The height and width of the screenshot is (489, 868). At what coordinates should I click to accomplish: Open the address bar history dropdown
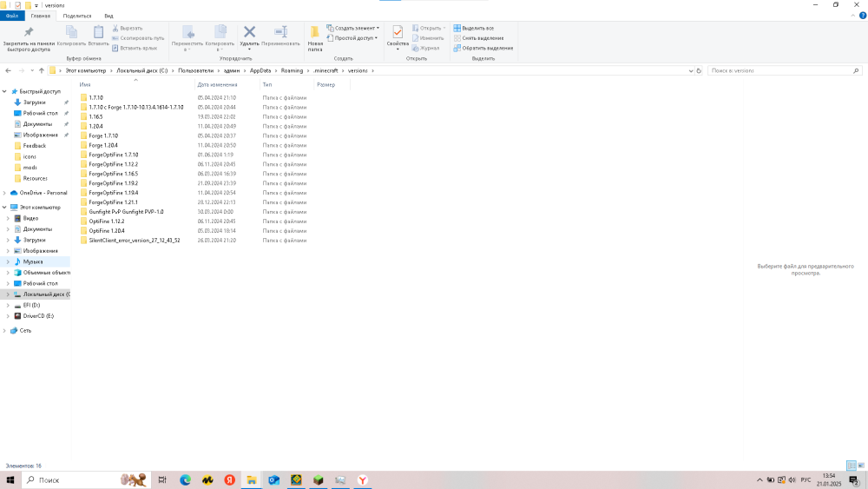click(x=690, y=71)
